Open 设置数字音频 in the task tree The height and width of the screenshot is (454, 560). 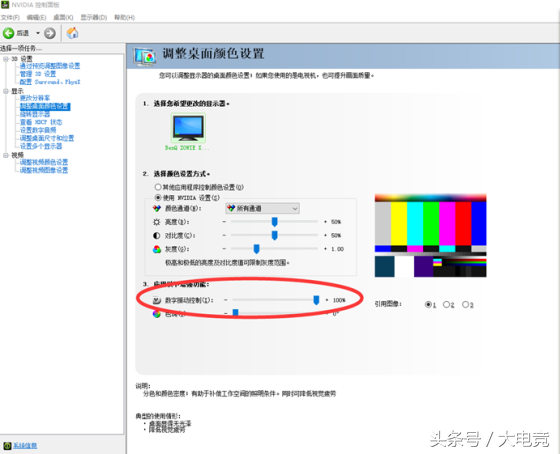click(x=38, y=130)
